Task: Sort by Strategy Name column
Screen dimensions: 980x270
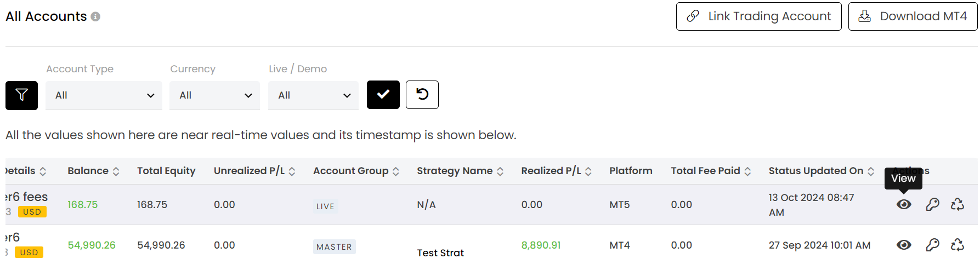Action: coord(460,171)
